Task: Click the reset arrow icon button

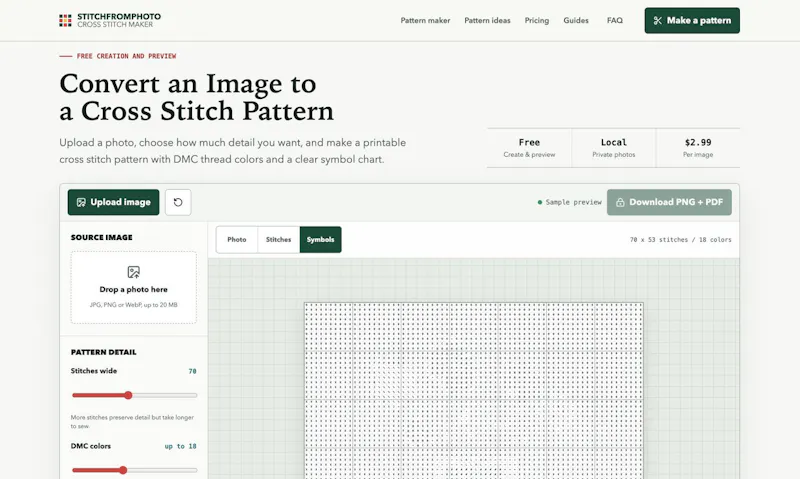Action: click(x=178, y=202)
